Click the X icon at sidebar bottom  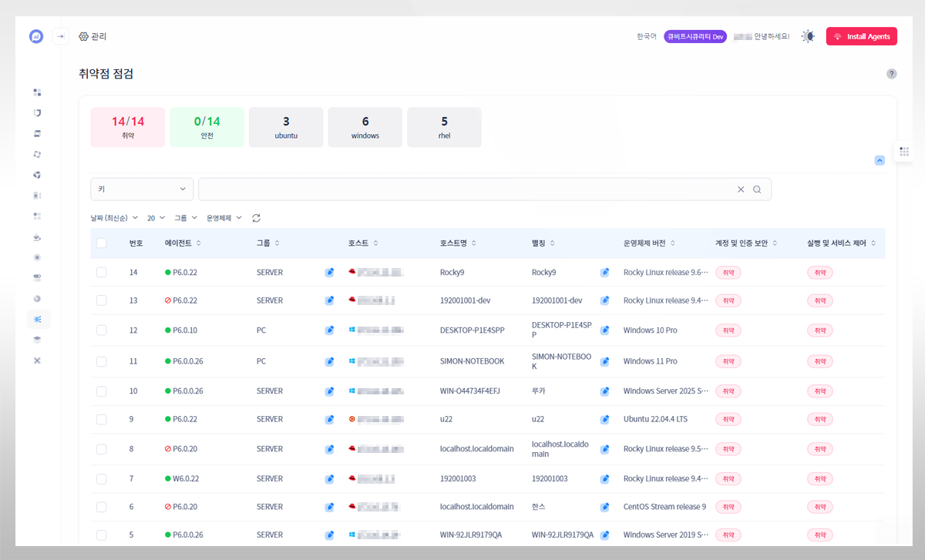[x=37, y=360]
